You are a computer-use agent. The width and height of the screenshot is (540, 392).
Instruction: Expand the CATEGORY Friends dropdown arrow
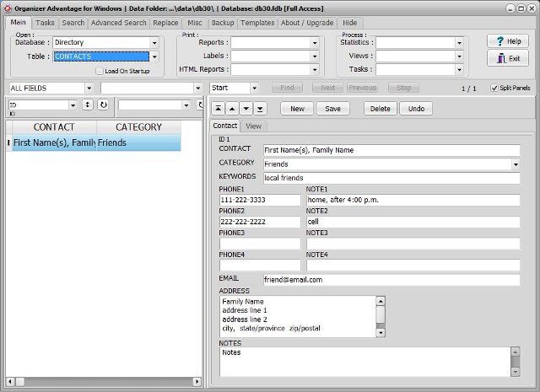[x=516, y=164]
